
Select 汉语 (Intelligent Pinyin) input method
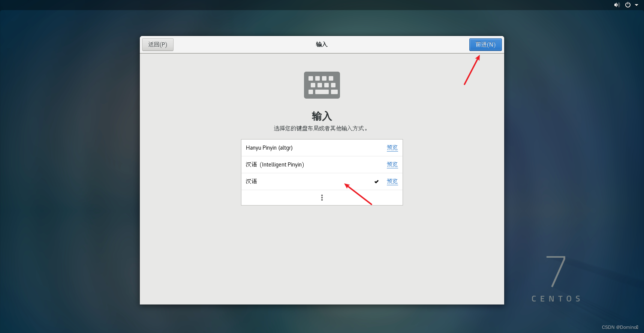pyautogui.click(x=322, y=165)
